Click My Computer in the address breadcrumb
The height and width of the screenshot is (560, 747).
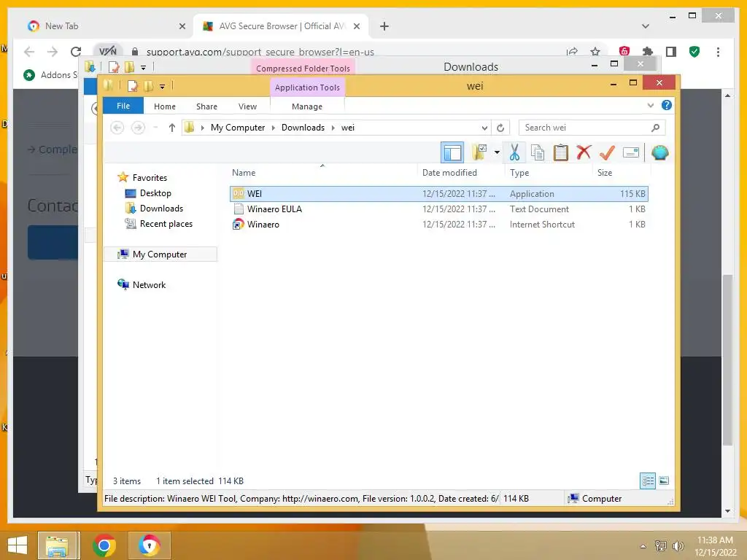[x=238, y=128]
